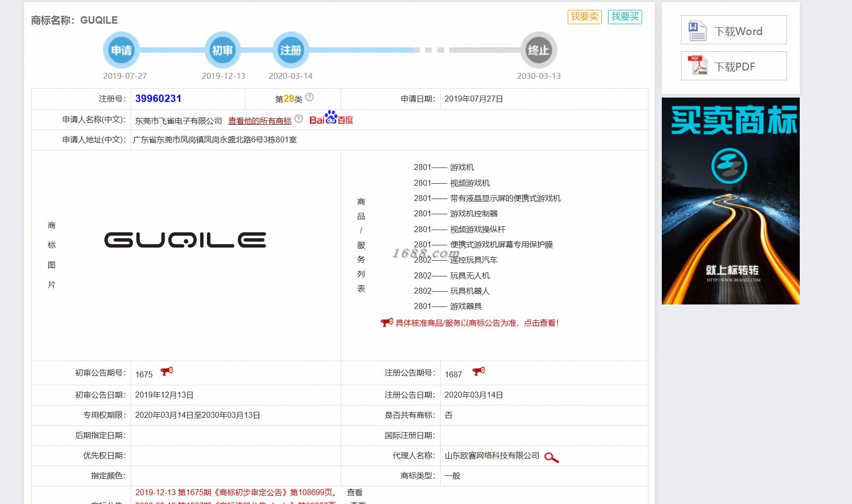Click the help icon after 查看他的所有商标
The width and height of the screenshot is (852, 504).
299,119
